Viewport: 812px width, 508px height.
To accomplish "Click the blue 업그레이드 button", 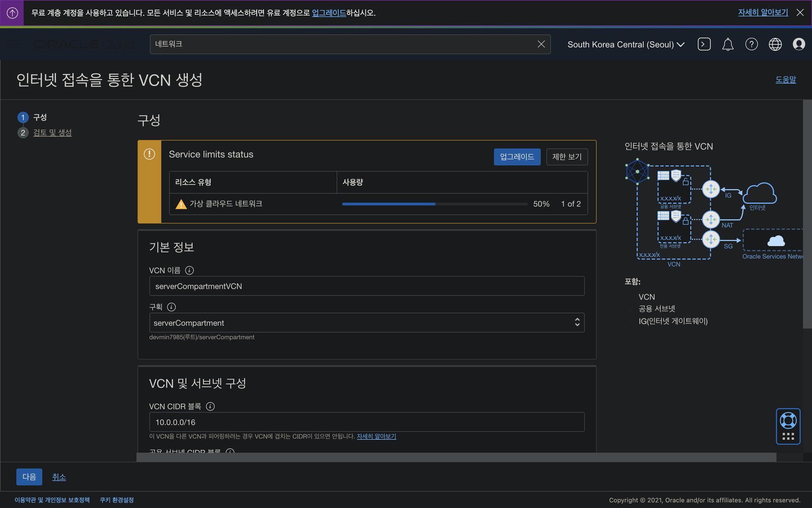I will (517, 157).
